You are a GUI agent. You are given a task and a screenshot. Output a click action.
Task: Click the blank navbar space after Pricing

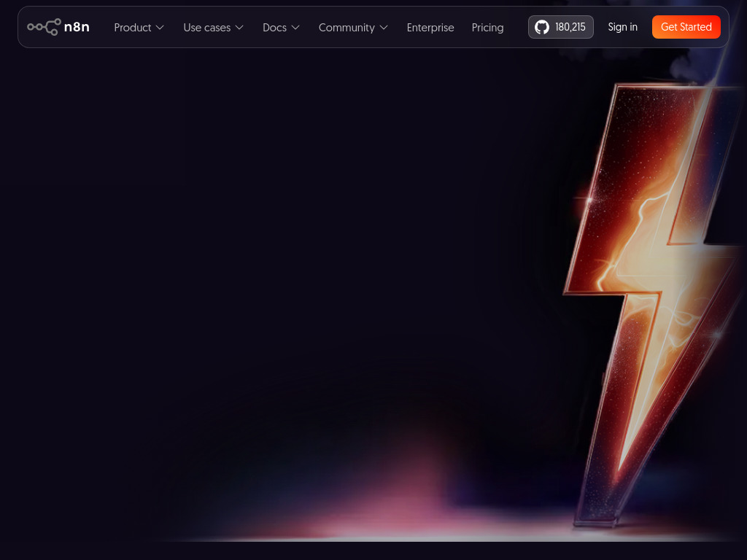[516, 27]
